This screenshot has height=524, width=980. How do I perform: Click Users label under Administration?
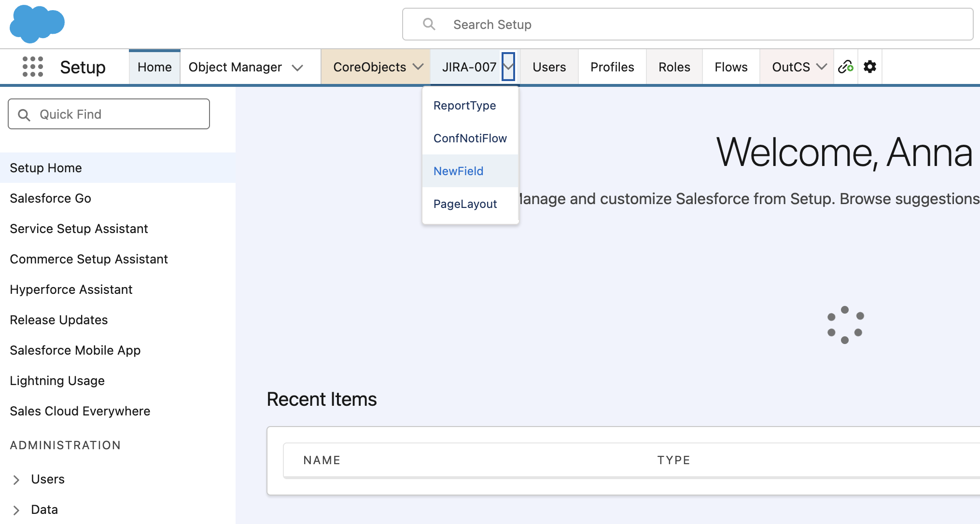[48, 479]
